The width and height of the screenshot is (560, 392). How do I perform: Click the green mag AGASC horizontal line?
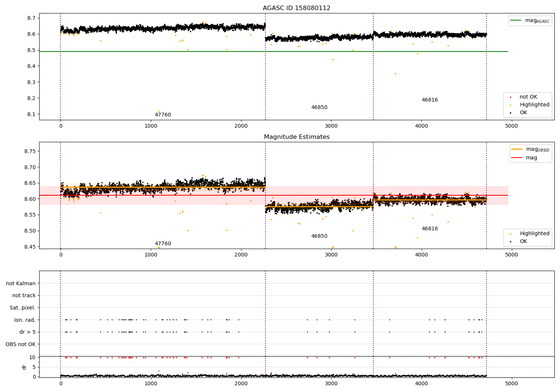274,52
